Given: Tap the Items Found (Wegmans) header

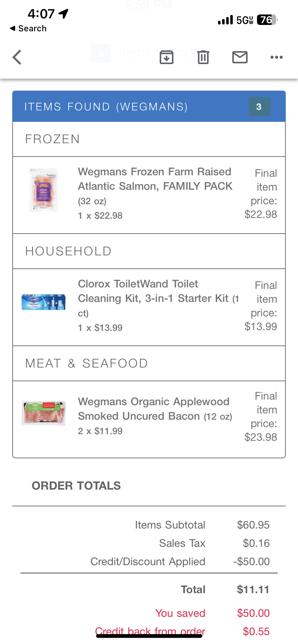Looking at the screenshot, I should pos(106,107).
